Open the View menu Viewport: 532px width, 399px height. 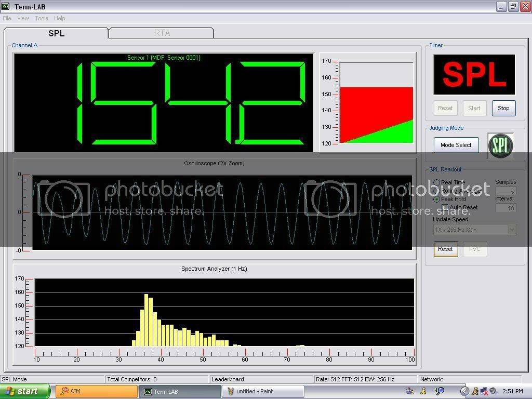click(x=23, y=18)
